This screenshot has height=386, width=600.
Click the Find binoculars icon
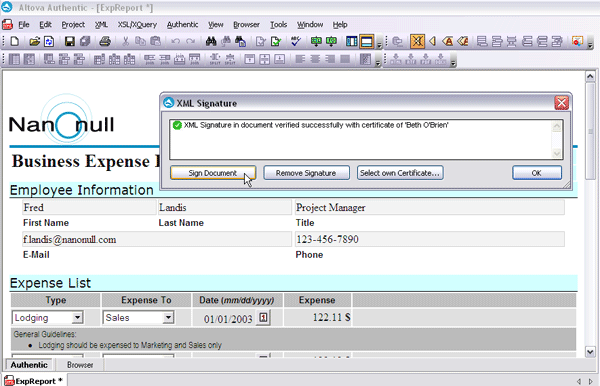point(211,41)
